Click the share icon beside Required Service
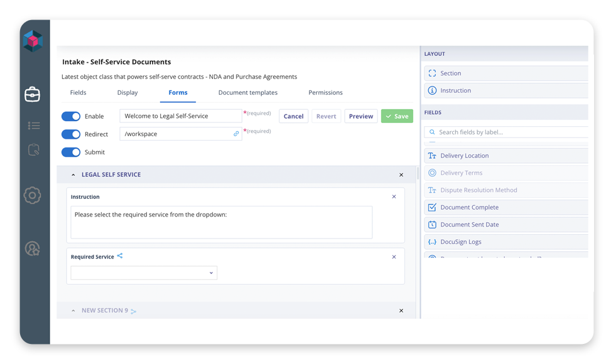Screen dimensions: 616x364 click(120, 256)
